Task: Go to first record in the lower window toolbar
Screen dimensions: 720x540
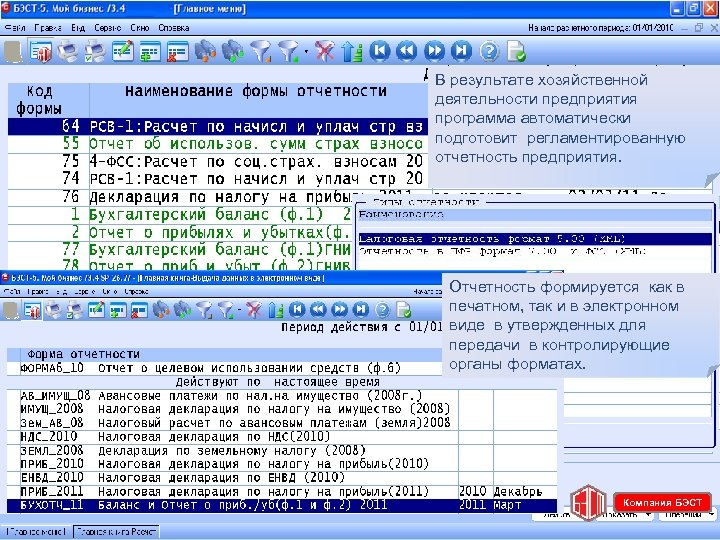Action: pos(297,310)
